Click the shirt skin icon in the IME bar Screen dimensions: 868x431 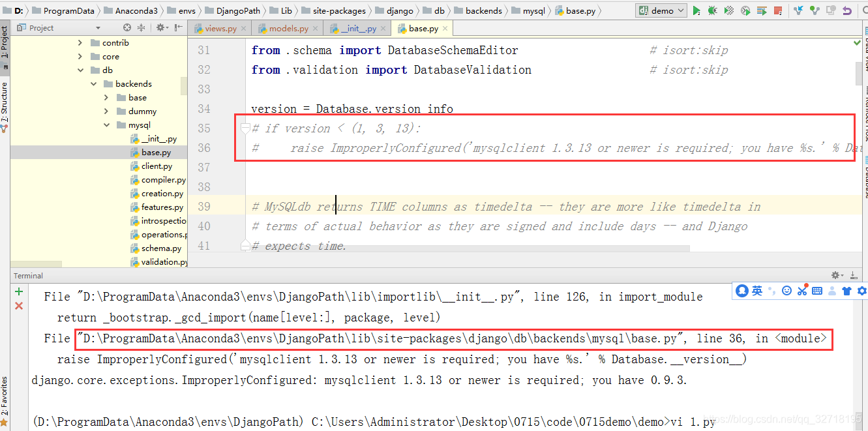[847, 291]
